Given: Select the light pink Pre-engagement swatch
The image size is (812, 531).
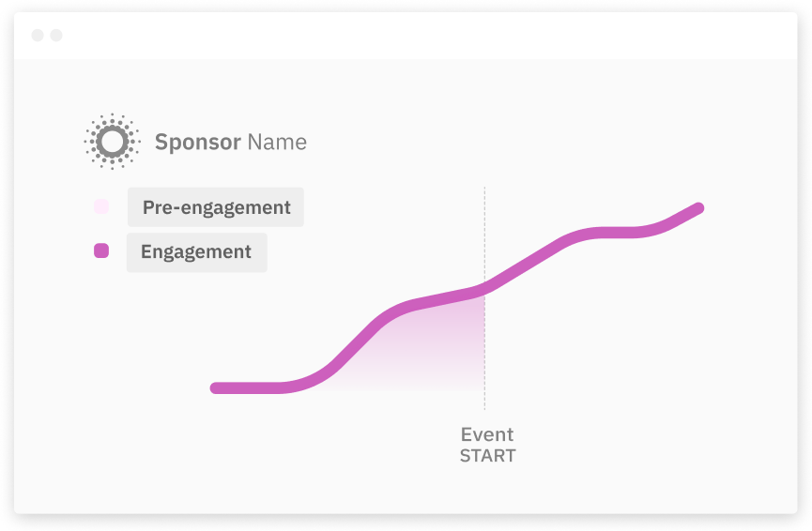Looking at the screenshot, I should pos(101,206).
